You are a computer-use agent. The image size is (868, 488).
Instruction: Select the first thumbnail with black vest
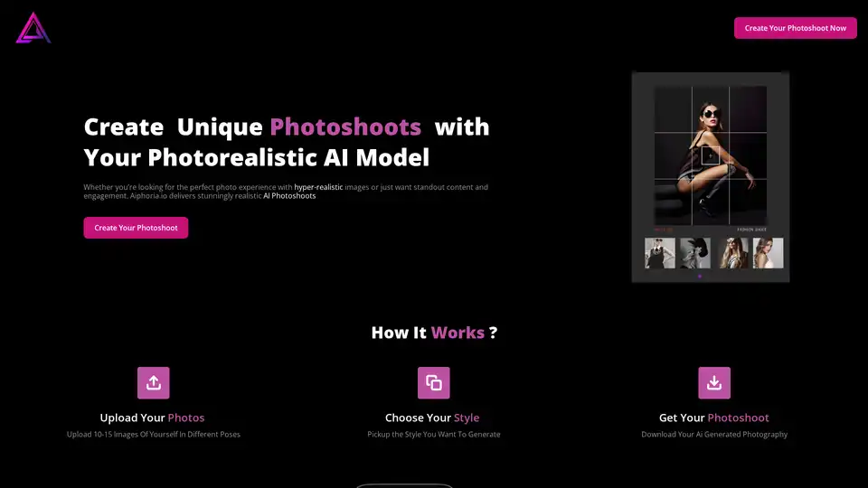click(x=659, y=253)
